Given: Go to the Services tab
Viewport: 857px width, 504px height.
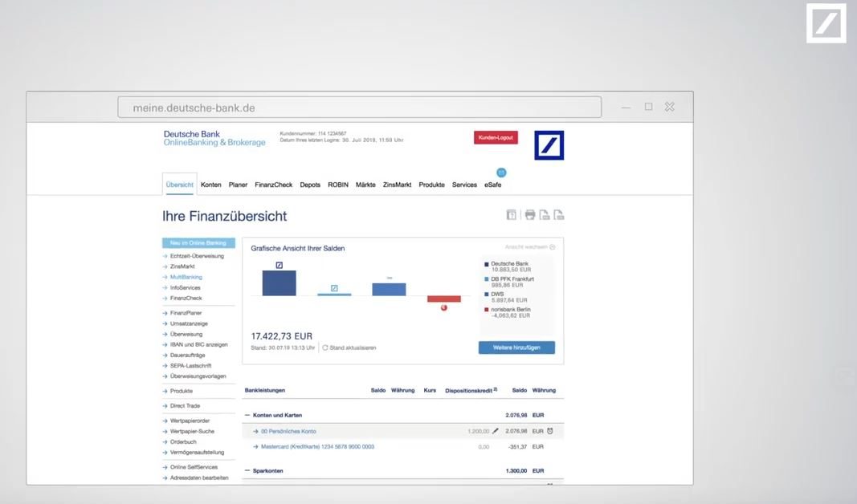Looking at the screenshot, I should coord(464,185).
